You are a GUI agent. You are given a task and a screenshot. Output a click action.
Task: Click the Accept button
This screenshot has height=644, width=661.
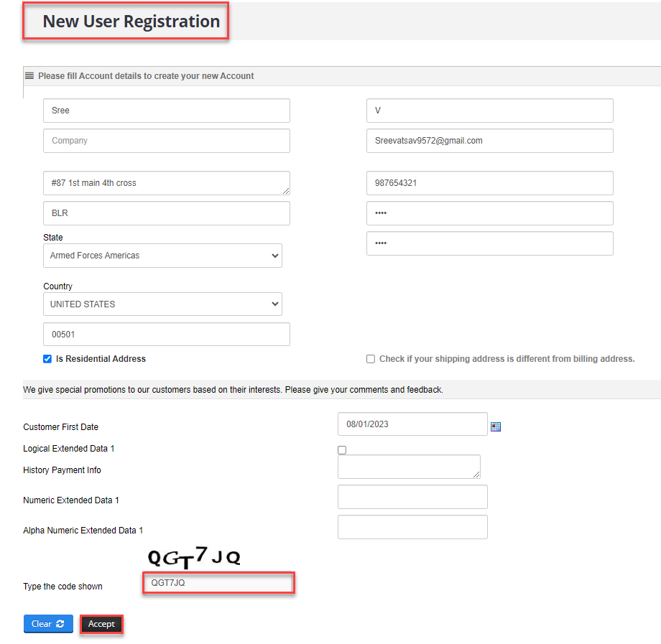(x=101, y=624)
